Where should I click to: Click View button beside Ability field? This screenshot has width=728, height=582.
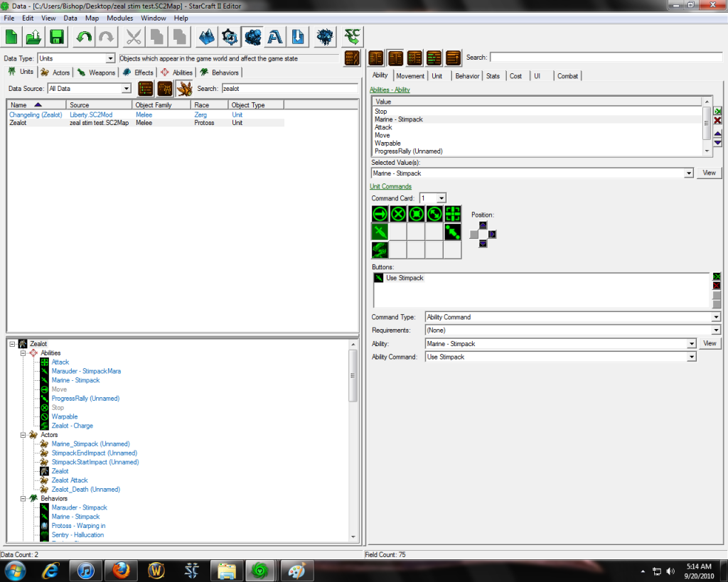pos(710,343)
